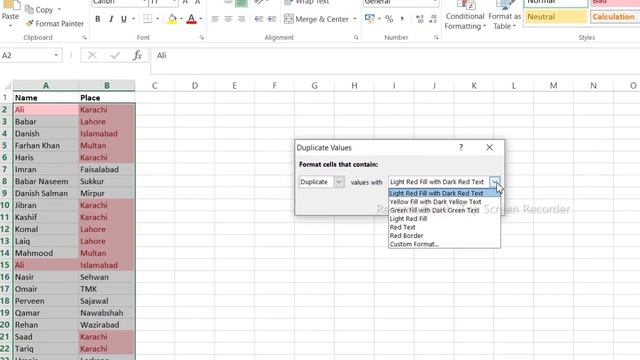This screenshot has height=360, width=640.
Task: Cancel formula bar entry
Action: pos(92,56)
